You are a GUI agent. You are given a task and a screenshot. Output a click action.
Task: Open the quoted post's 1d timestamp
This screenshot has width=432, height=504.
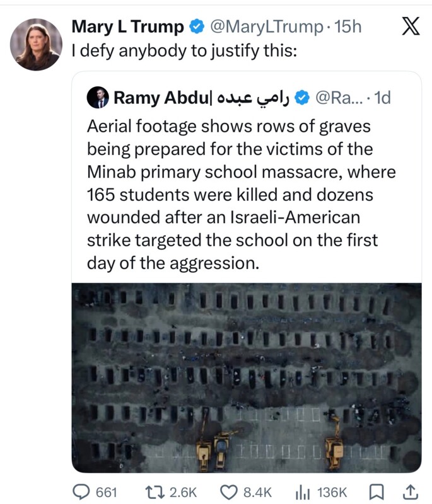(382, 98)
